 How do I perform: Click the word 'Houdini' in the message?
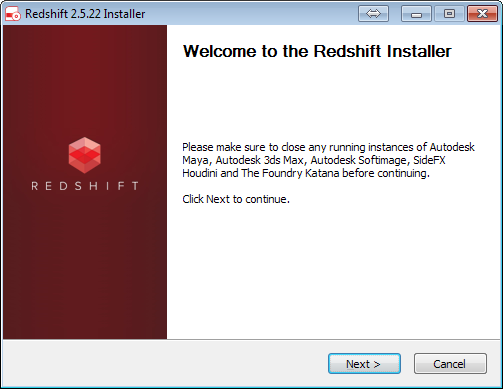(x=200, y=173)
